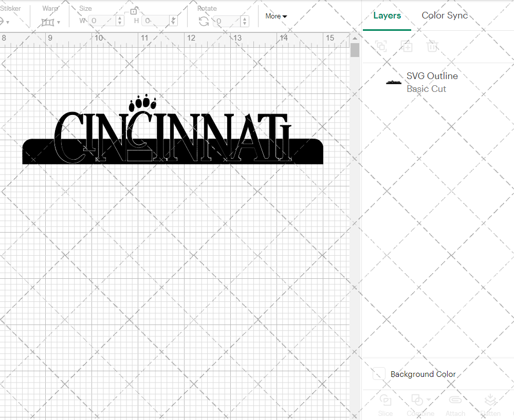Viewport: 514px width, 420px height.
Task: Click the duplicate layer icon
Action: pos(407,46)
